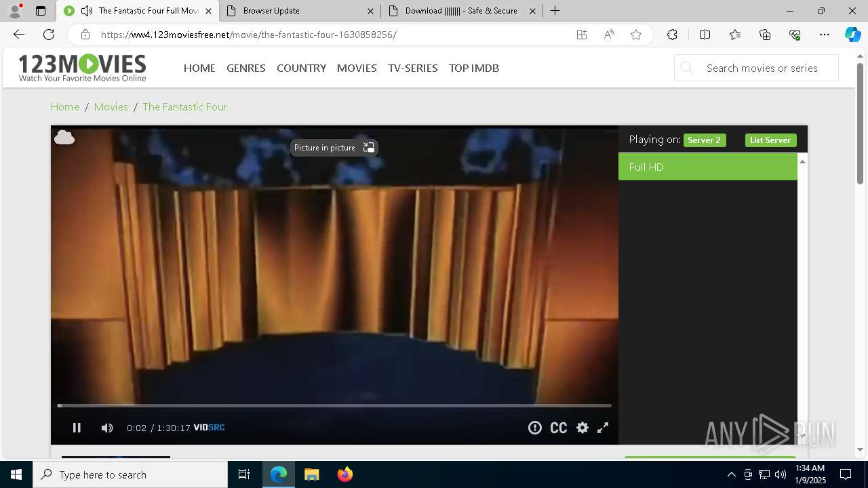Open a new browser tab
Screen dimensions: 868x488
(x=555, y=11)
